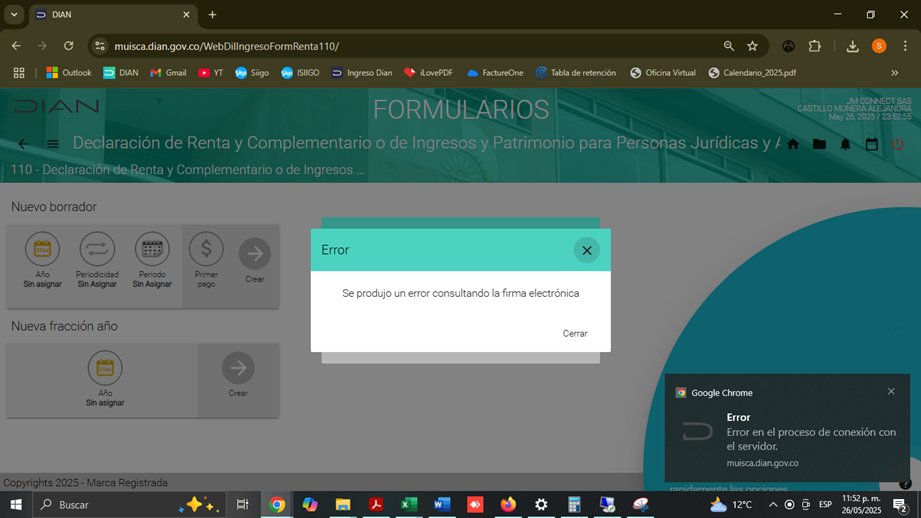Open Chrome extensions puzzle icon
Image resolution: width=921 pixels, height=518 pixels.
[815, 46]
